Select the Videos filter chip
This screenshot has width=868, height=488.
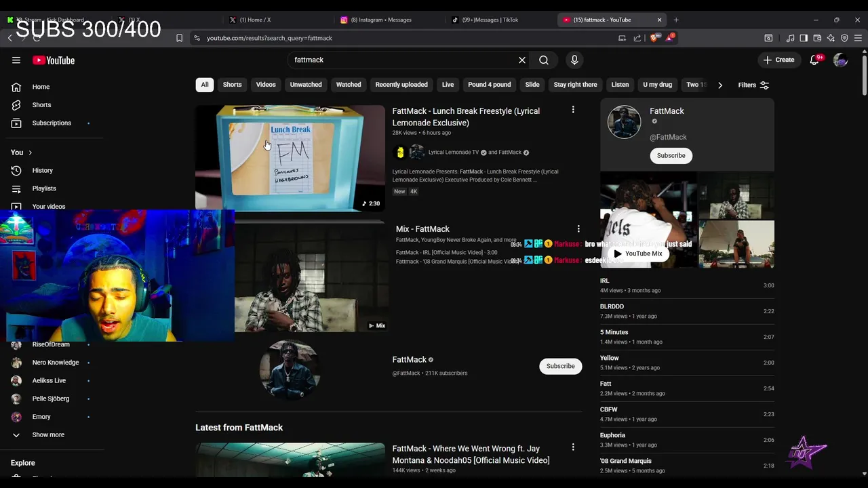click(x=266, y=85)
